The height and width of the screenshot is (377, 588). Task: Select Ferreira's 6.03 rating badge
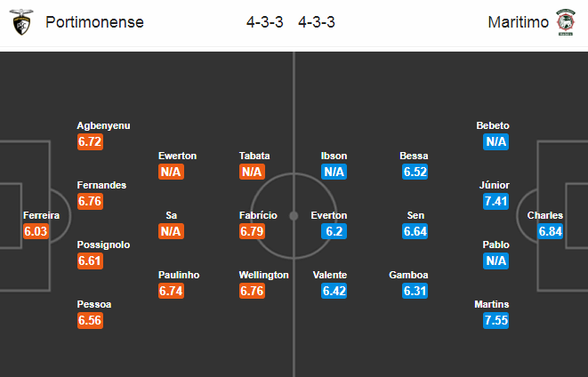[36, 231]
